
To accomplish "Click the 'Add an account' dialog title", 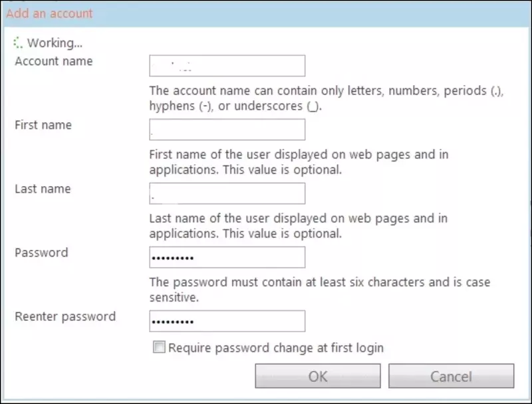I will pyautogui.click(x=49, y=13).
